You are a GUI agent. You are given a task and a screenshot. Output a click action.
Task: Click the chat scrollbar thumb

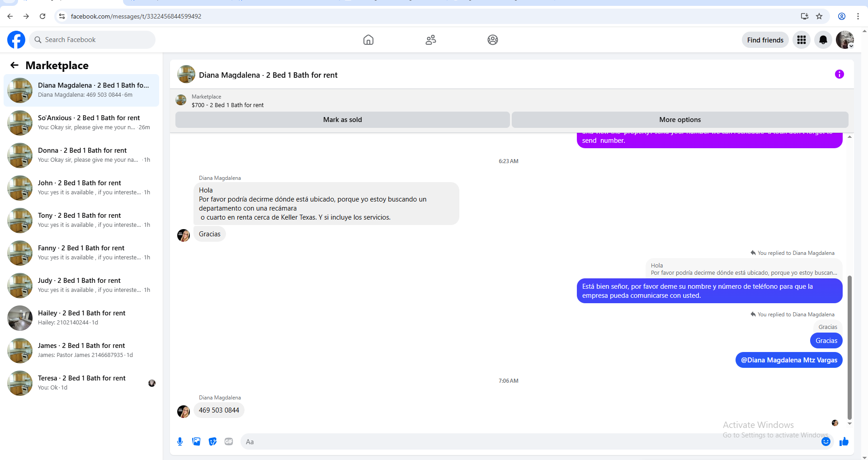[849, 348]
